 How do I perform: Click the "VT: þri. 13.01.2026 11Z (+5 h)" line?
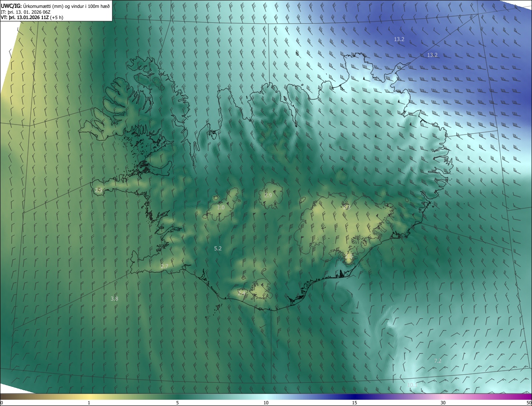click(x=32, y=17)
